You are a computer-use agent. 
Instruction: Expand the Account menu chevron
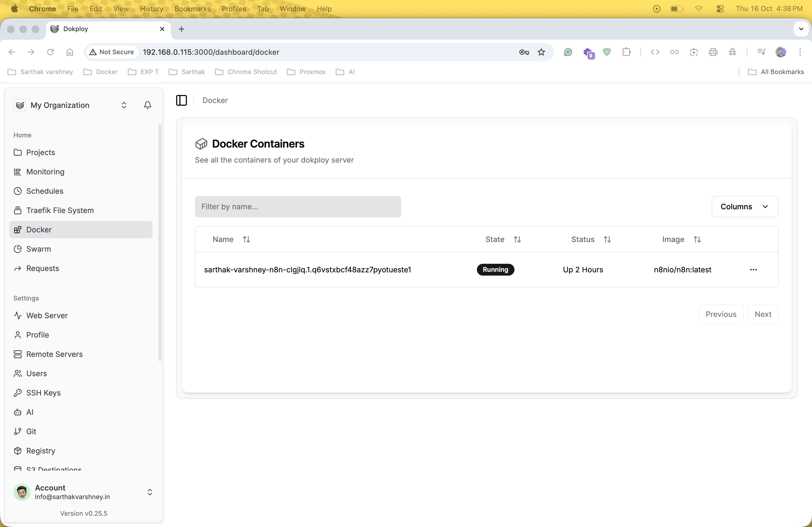click(x=150, y=492)
